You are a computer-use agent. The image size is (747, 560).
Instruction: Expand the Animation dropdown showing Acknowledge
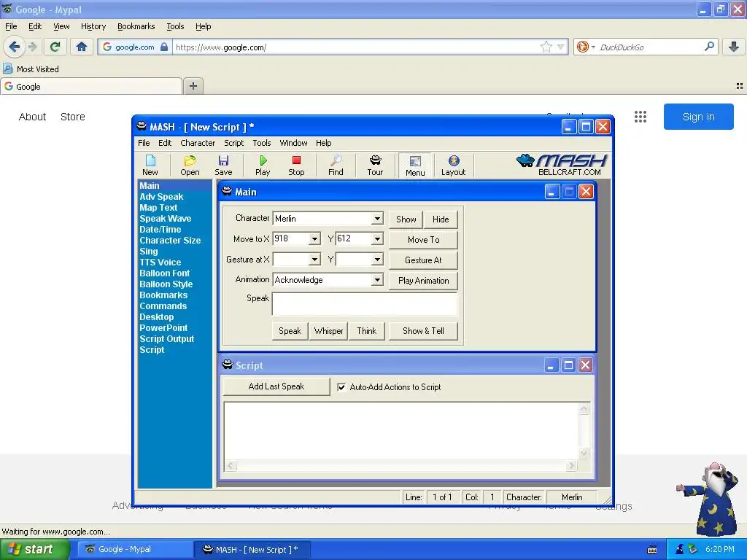pyautogui.click(x=377, y=280)
